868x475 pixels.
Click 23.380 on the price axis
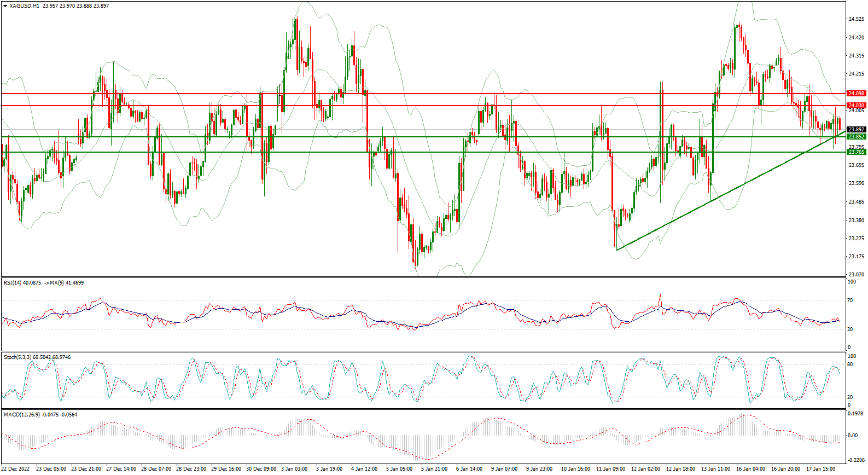tap(856, 220)
